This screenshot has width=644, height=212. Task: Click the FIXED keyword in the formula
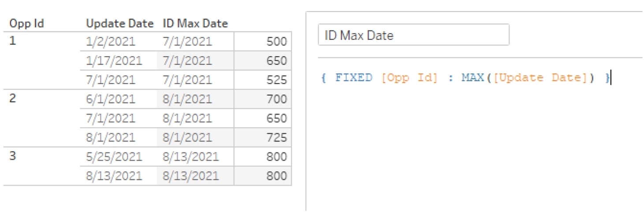[x=354, y=78]
